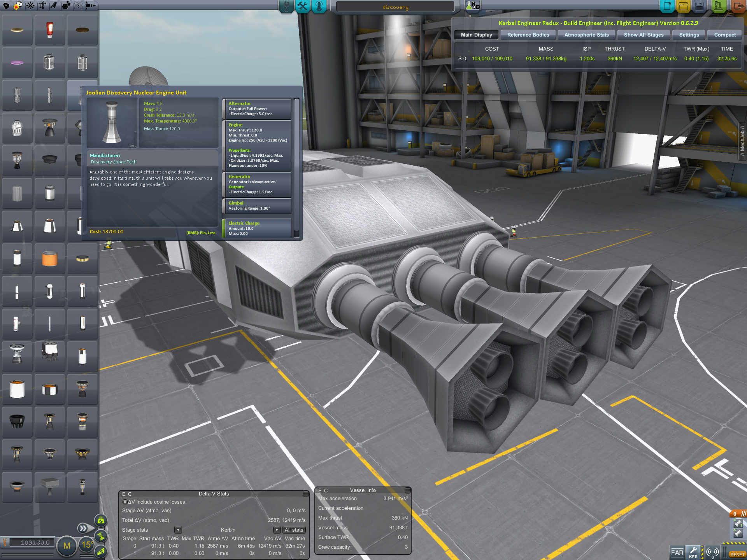Viewport: 747px width, 560px height.
Task: Select next reference body right arrow
Action: click(277, 530)
